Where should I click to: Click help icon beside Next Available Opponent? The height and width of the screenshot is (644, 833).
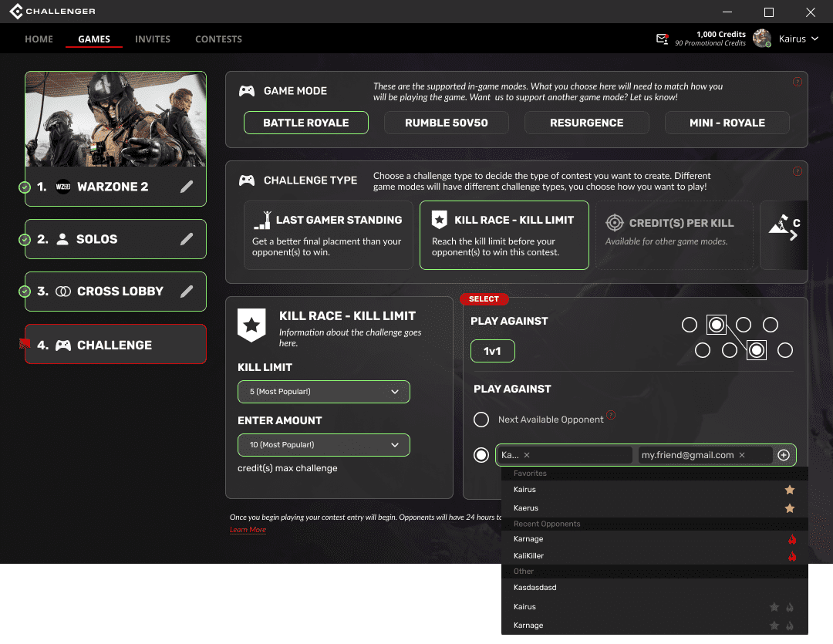point(611,415)
